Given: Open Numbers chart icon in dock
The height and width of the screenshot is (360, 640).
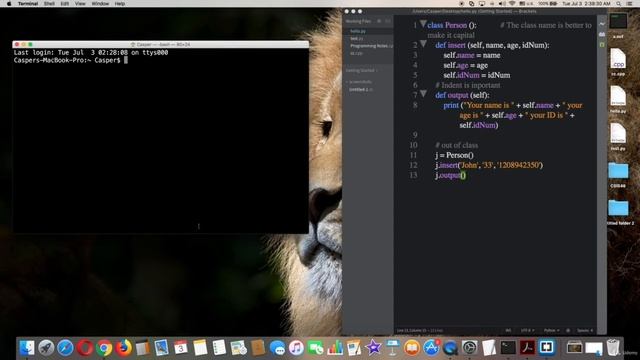Looking at the screenshot, I should 335,348.
